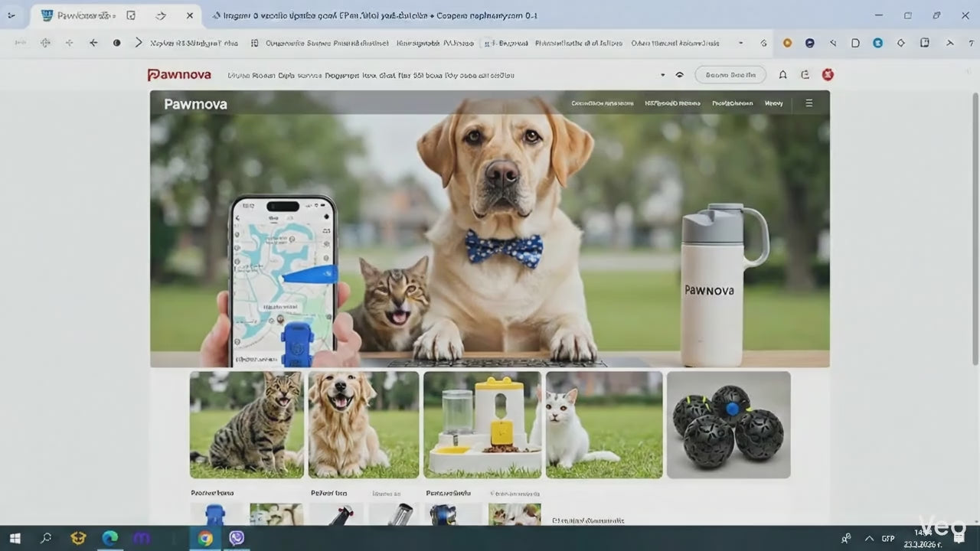Open taskbar search magnifier
The image size is (980, 551).
click(46, 538)
